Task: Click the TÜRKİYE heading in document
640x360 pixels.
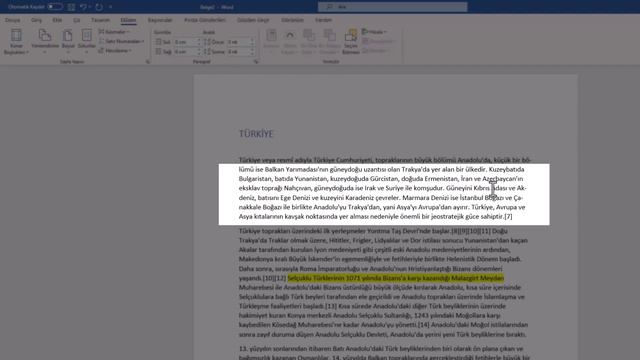Action: pos(256,134)
